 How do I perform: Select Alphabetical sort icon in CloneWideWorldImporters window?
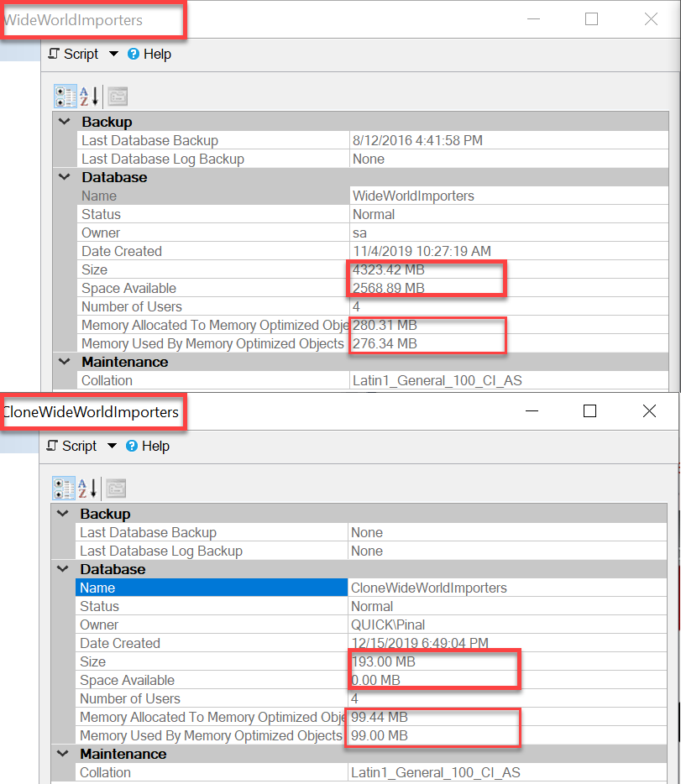[x=87, y=489]
